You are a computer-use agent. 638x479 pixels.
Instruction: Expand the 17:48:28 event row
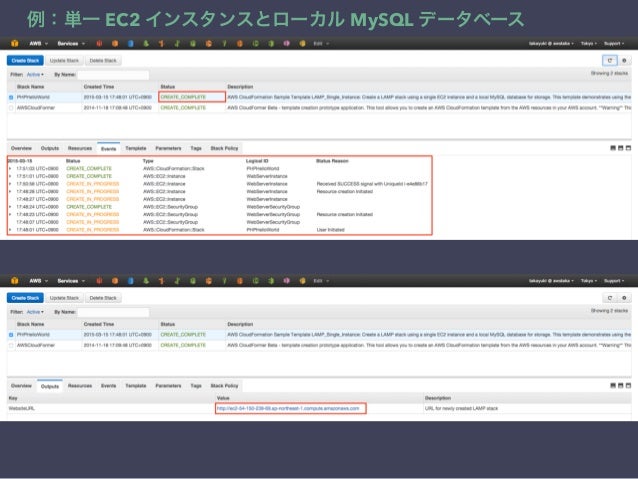click(x=10, y=191)
